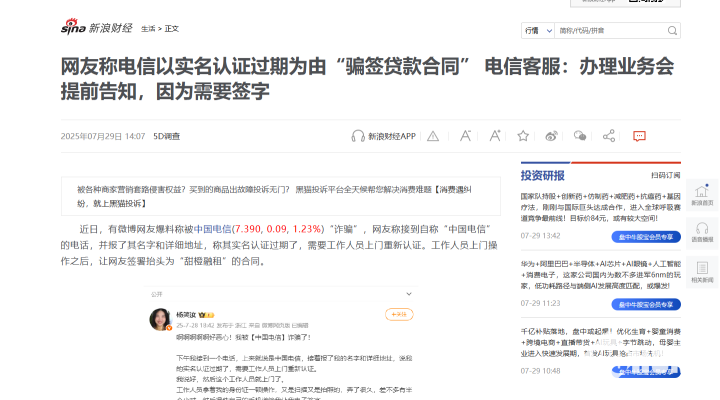Open the share options icon
Screen dimensions: 720x400
tap(610, 136)
